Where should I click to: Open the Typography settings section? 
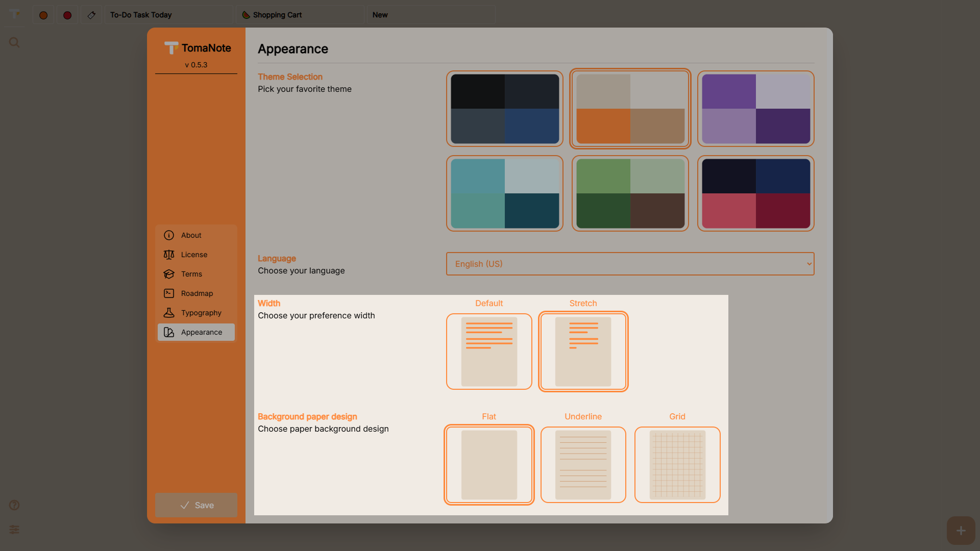[x=197, y=313]
